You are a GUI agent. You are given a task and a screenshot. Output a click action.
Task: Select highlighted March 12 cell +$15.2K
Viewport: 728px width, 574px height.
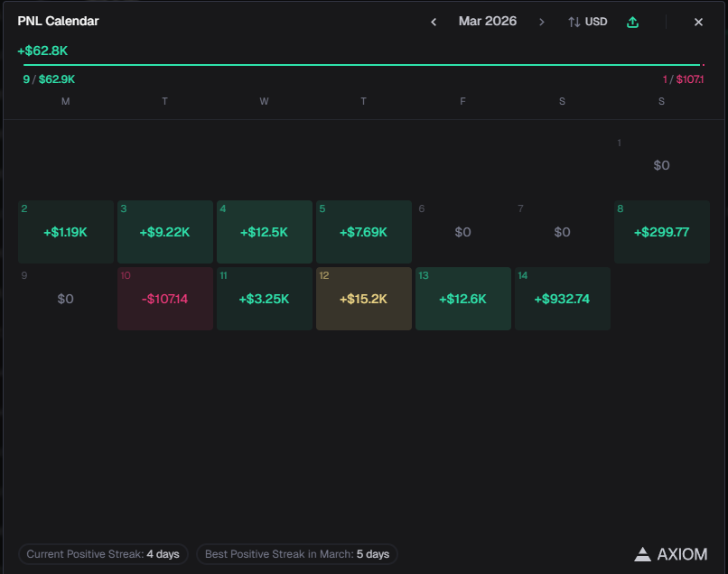(x=363, y=299)
